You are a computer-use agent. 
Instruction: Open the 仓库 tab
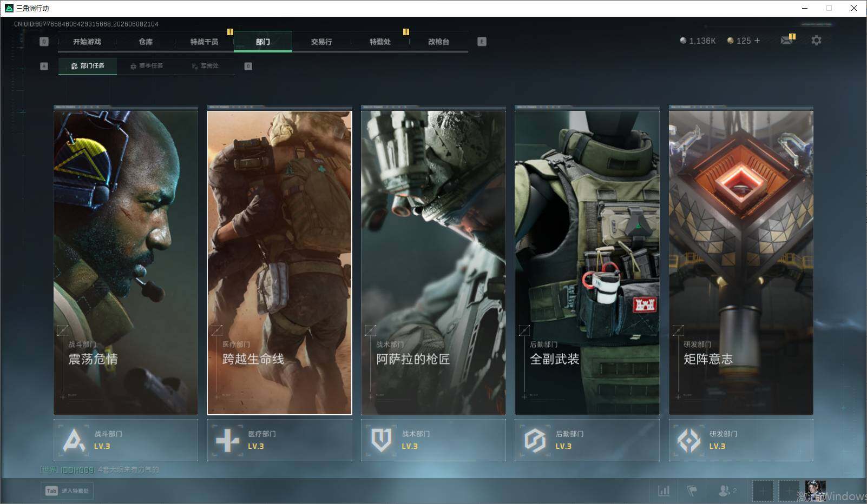click(146, 42)
